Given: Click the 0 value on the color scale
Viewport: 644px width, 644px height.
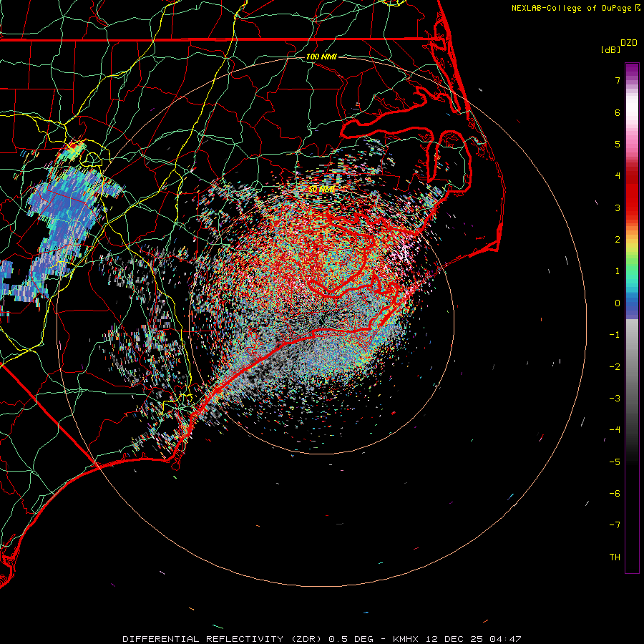Looking at the screenshot, I should point(618,303).
